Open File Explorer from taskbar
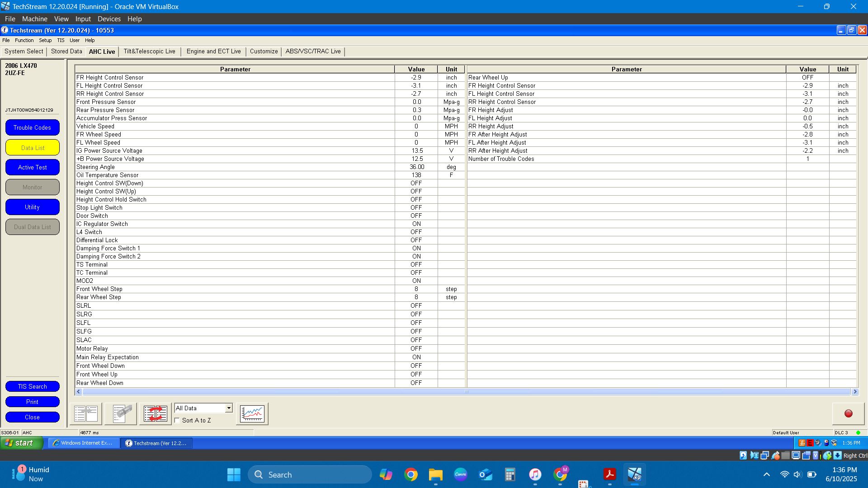Viewport: 868px width, 488px height. 436,474
